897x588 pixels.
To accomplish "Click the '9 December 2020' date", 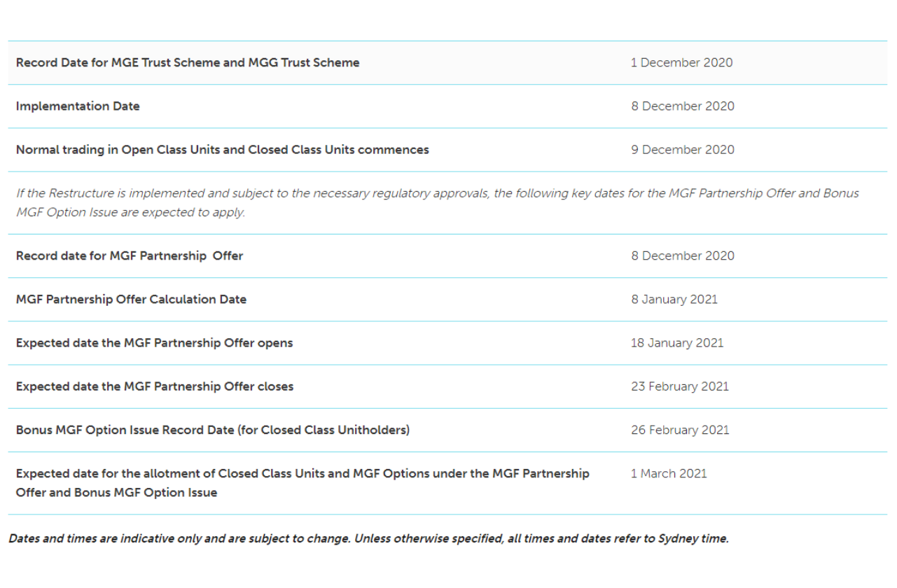I will point(683,150).
